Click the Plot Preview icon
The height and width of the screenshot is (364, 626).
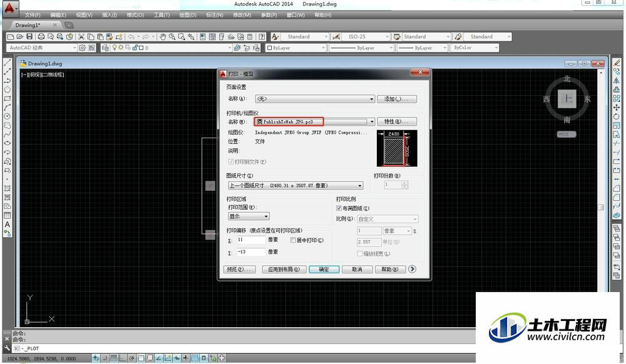pyautogui.click(x=51, y=37)
